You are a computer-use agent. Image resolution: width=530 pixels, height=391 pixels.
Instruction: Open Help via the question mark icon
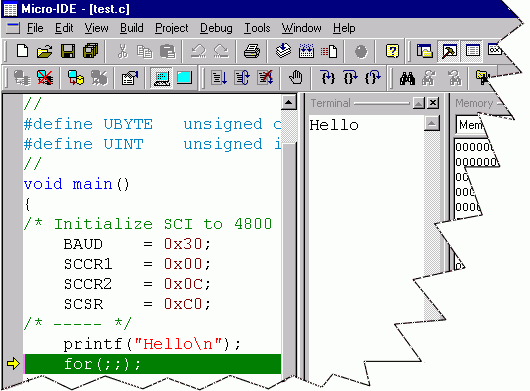coord(392,51)
